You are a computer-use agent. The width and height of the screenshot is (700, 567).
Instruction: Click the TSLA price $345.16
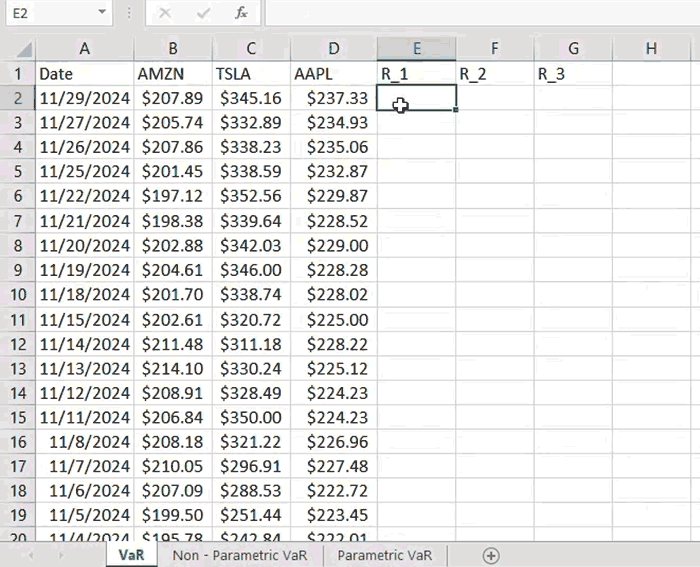click(x=251, y=98)
